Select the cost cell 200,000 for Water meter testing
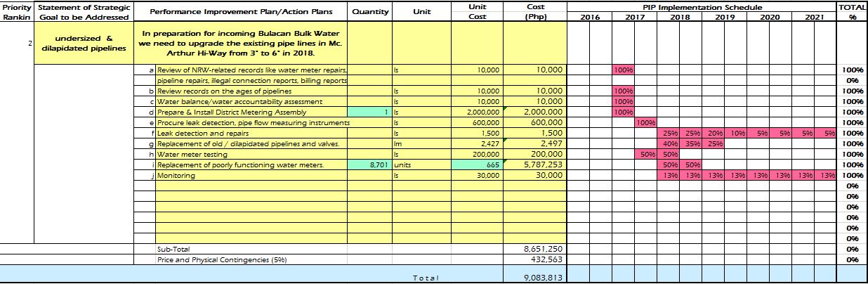Viewport: 868px width, 284px height. (534, 155)
